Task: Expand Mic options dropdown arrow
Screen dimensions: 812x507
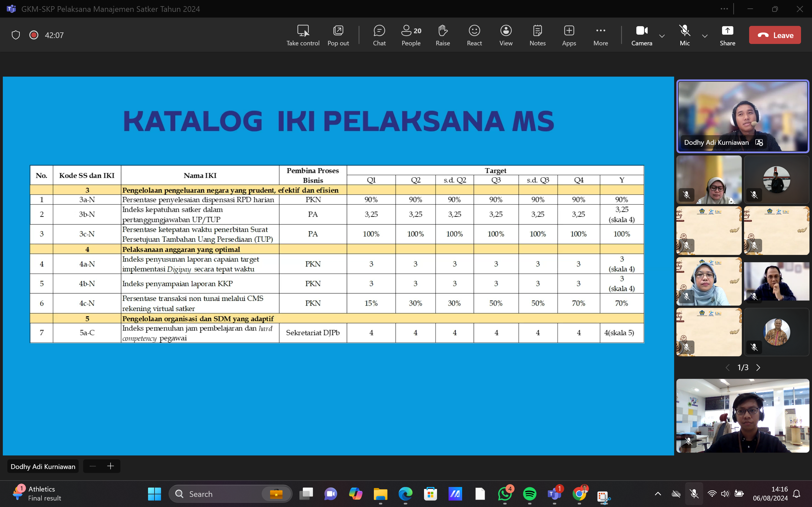Action: [x=705, y=36]
